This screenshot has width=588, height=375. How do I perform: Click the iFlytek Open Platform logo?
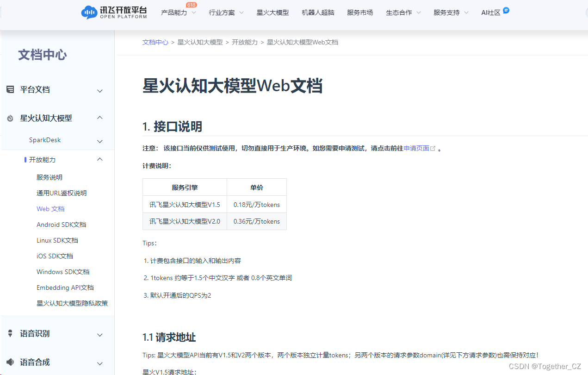tap(114, 12)
